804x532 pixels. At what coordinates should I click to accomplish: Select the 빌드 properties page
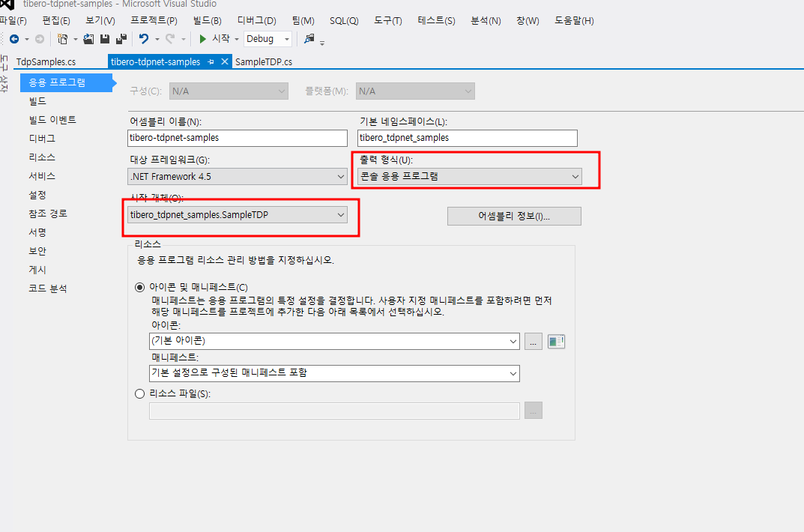pos(37,101)
